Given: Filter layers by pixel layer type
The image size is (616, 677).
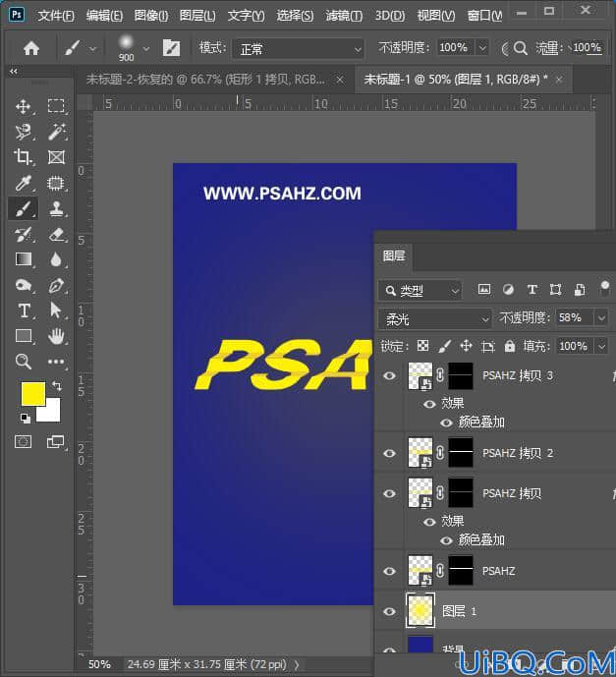Looking at the screenshot, I should pos(484,289).
